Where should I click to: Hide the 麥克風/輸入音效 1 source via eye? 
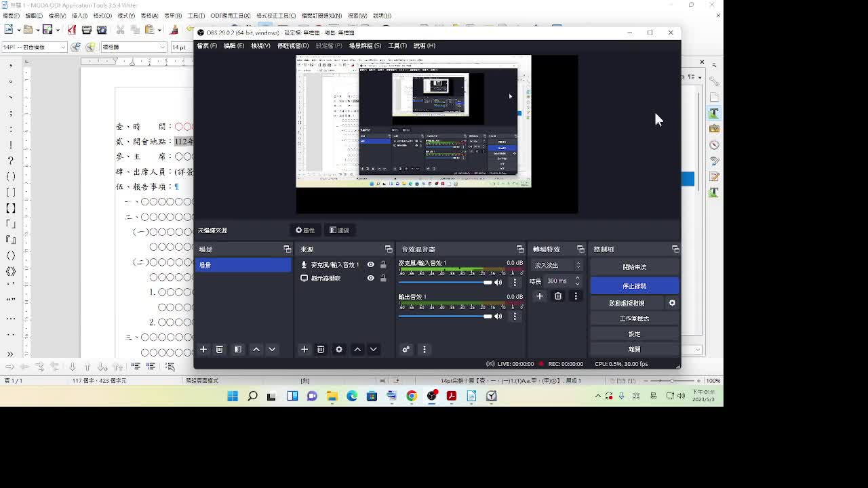tap(370, 264)
